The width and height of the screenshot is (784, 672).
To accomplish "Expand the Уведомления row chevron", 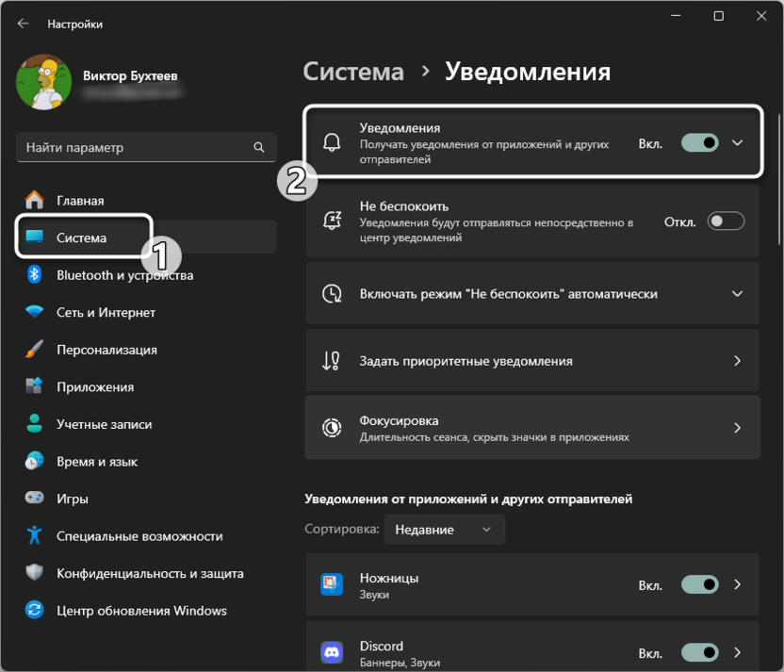I will click(737, 142).
